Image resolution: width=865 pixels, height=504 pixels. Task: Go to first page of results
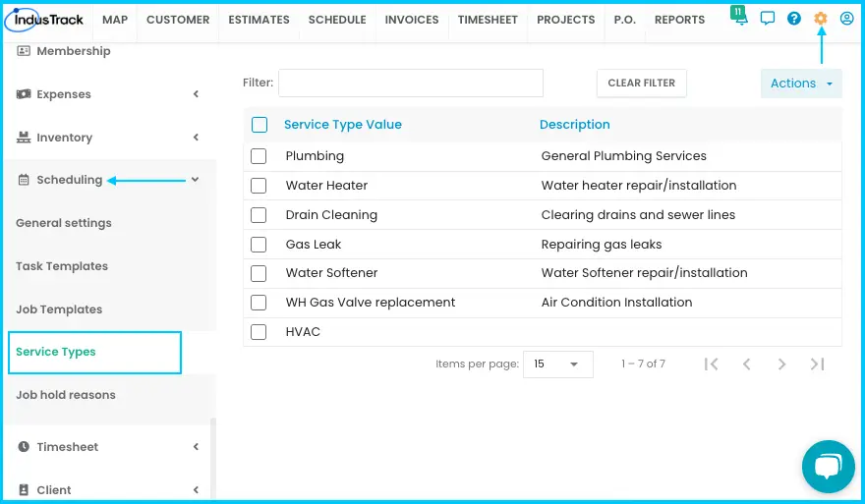coord(711,364)
